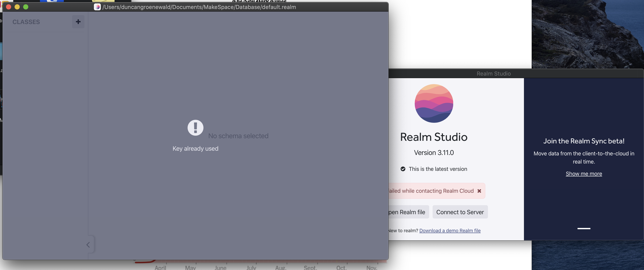Click the Key already used message
The width and height of the screenshot is (644, 270).
point(195,148)
